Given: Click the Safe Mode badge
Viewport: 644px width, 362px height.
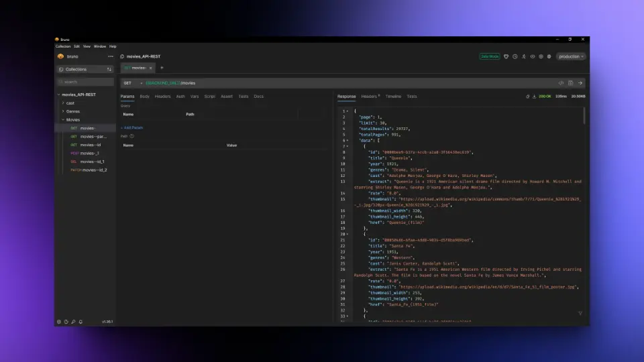Looking at the screenshot, I should (x=490, y=56).
